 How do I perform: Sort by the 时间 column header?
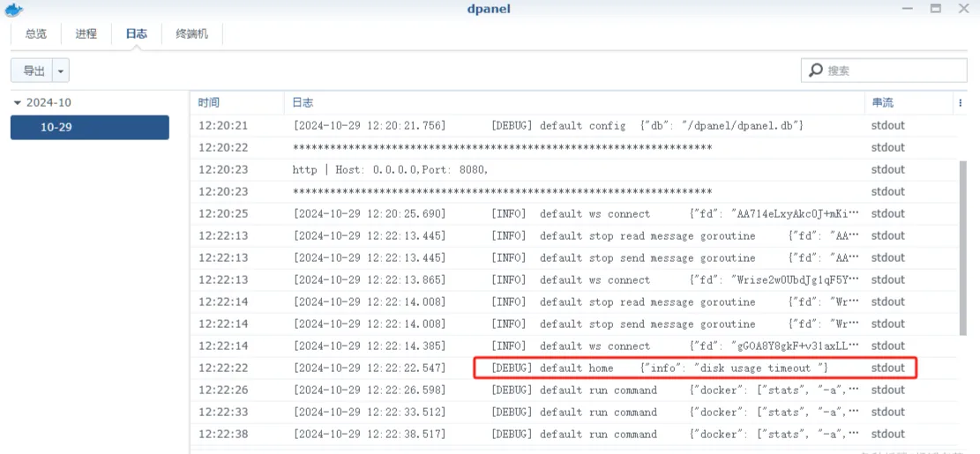pos(237,103)
